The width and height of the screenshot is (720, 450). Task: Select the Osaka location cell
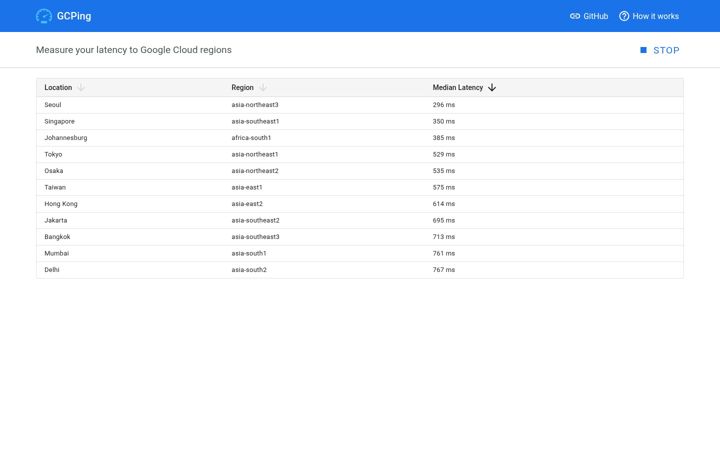54,171
